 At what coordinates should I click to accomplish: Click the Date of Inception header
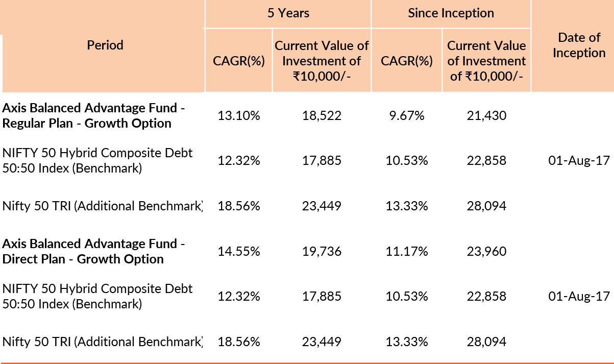click(x=579, y=45)
